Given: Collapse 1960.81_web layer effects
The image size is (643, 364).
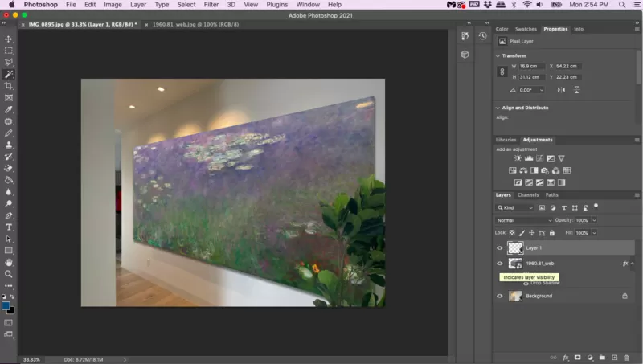Looking at the screenshot, I should pos(633,264).
